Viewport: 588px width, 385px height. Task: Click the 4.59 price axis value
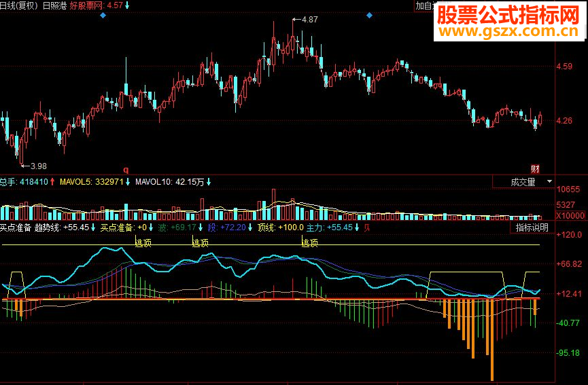pos(564,67)
